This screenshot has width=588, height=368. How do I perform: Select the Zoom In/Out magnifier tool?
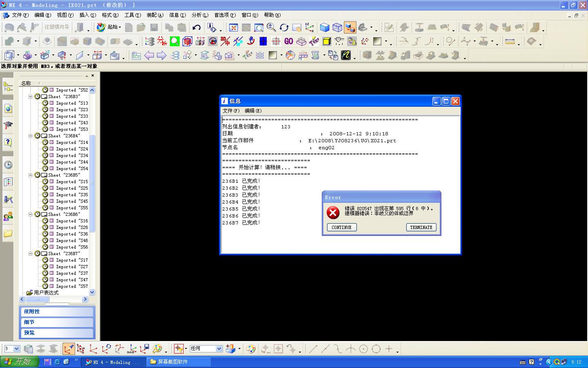(271, 27)
